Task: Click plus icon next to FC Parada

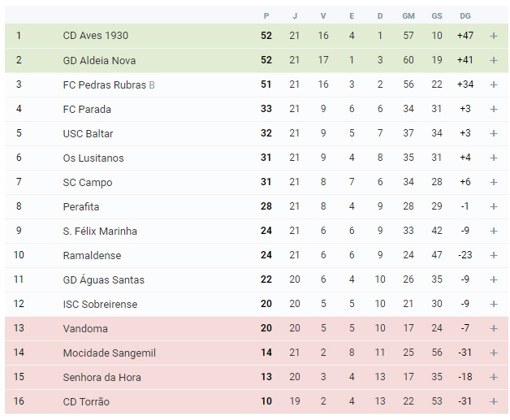Action: click(494, 109)
